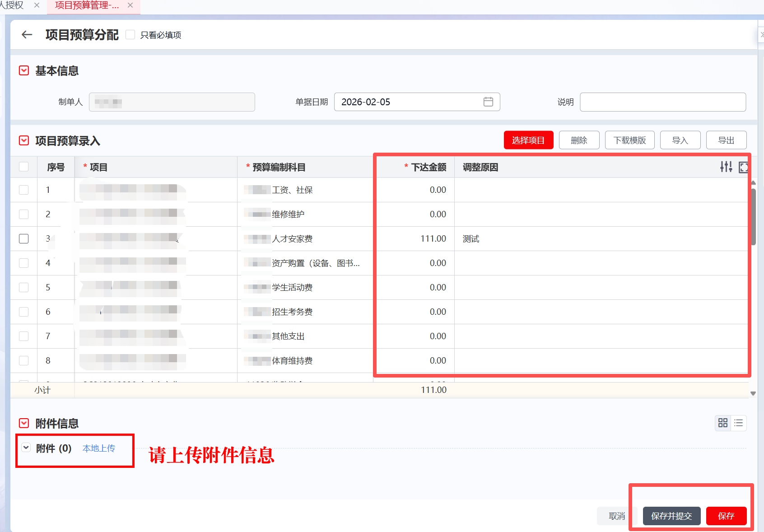Click the 说明 input field
This screenshot has height=532, width=764.
[x=662, y=102]
